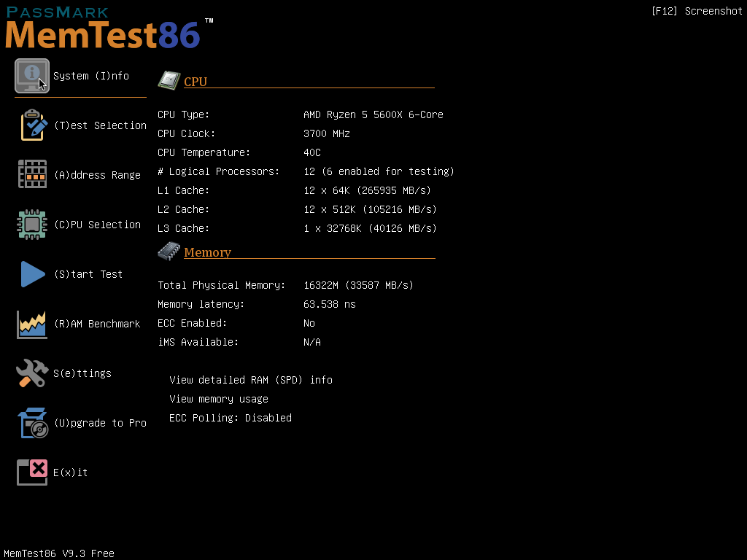The image size is (747, 560).
Task: Click the MemTest86 V9.3 Free version text
Action: (x=59, y=553)
